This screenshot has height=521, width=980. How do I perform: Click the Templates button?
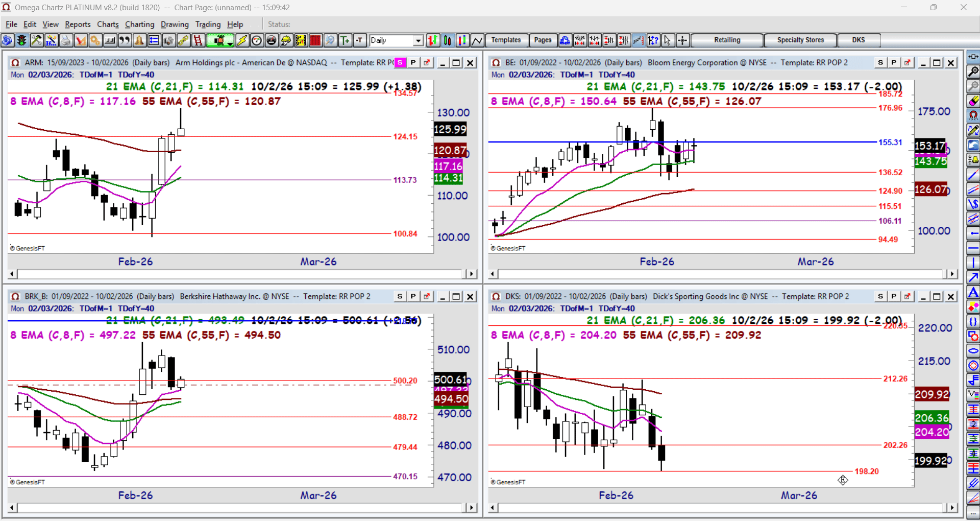point(506,40)
